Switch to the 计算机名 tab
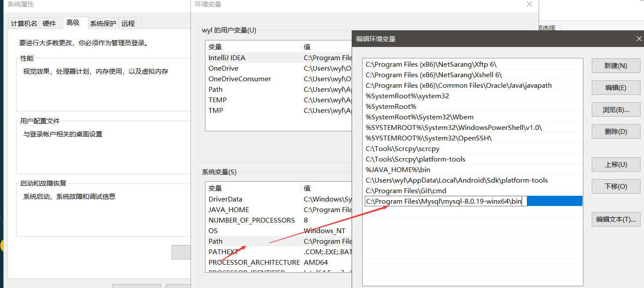Image resolution: width=644 pixels, height=288 pixels. pos(24,24)
